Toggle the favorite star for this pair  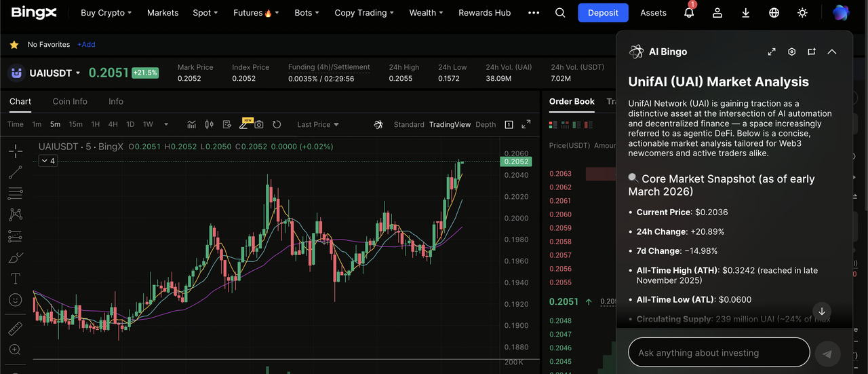click(x=14, y=45)
